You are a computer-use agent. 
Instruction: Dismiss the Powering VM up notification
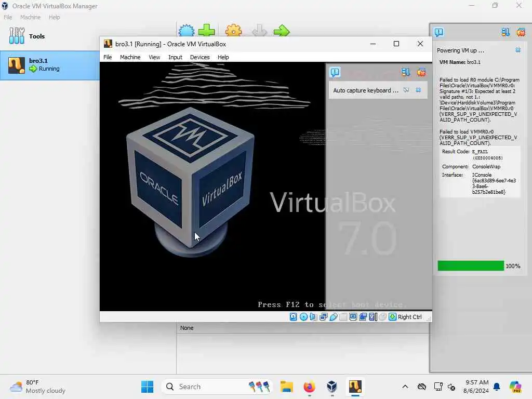(518, 50)
